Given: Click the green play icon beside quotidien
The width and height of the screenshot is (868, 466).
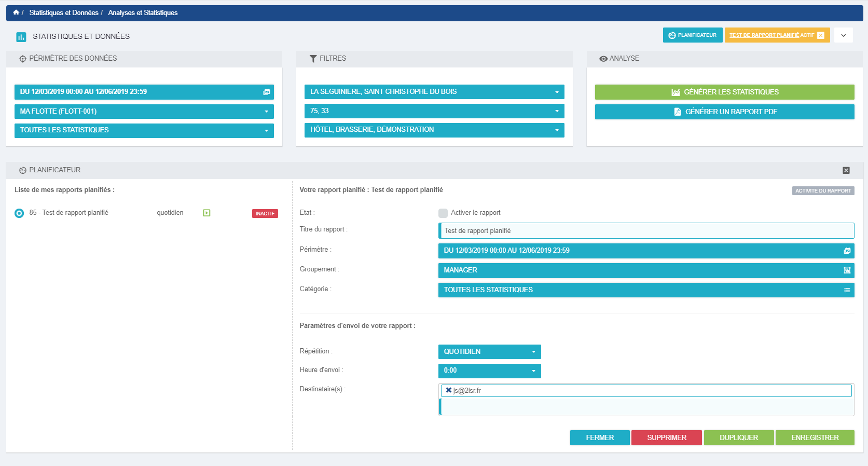Looking at the screenshot, I should (206, 213).
